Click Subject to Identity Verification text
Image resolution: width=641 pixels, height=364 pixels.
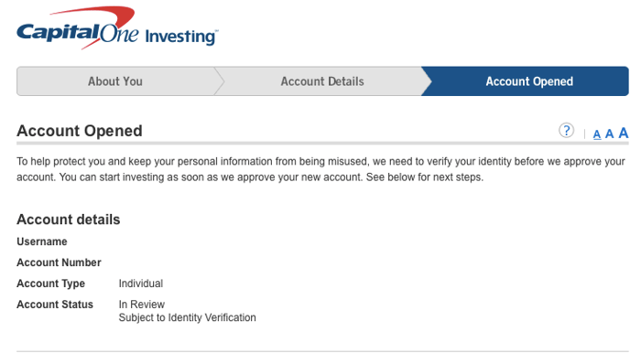pyautogui.click(x=187, y=317)
